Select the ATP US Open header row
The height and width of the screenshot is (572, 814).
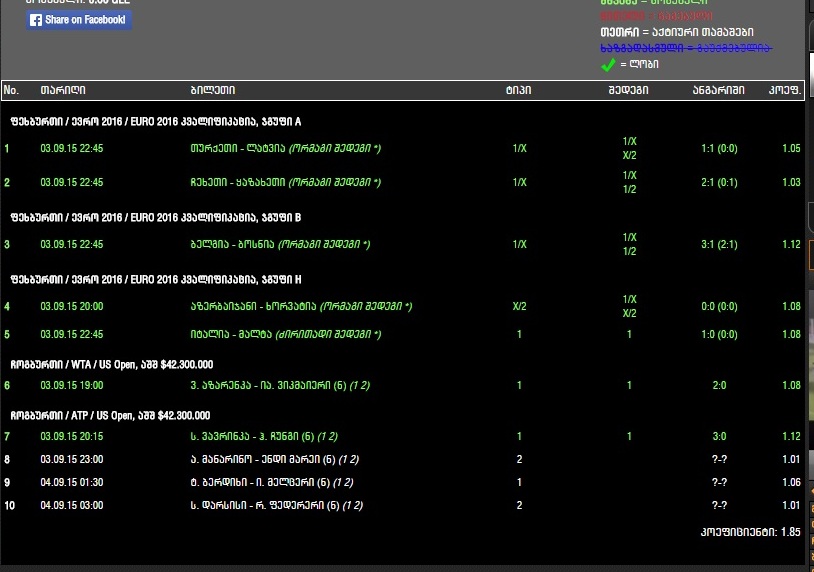pos(110,415)
